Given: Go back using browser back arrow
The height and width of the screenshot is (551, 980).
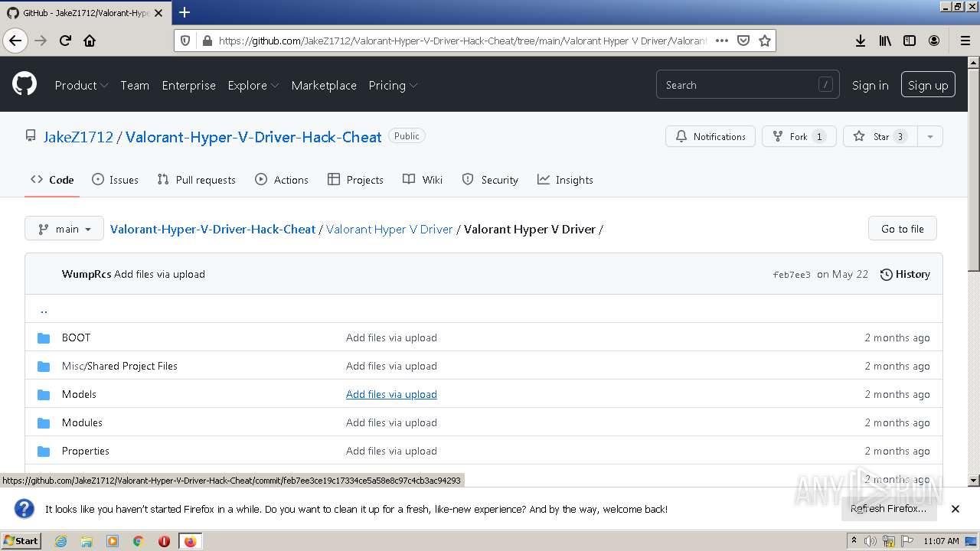Looking at the screenshot, I should tap(15, 41).
